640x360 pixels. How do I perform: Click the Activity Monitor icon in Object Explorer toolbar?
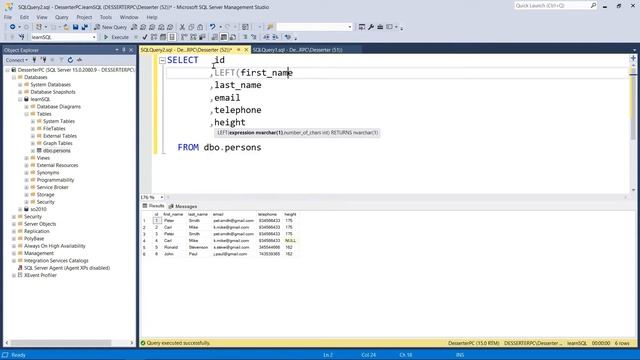pyautogui.click(x=79, y=60)
